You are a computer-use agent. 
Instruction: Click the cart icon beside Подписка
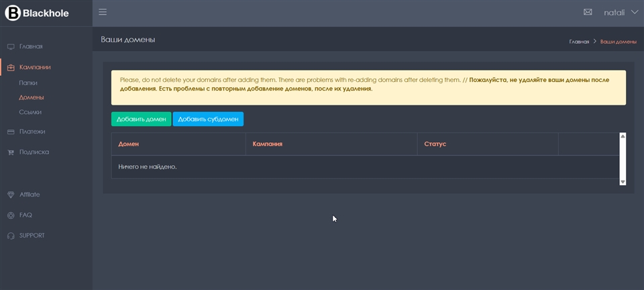coord(11,152)
